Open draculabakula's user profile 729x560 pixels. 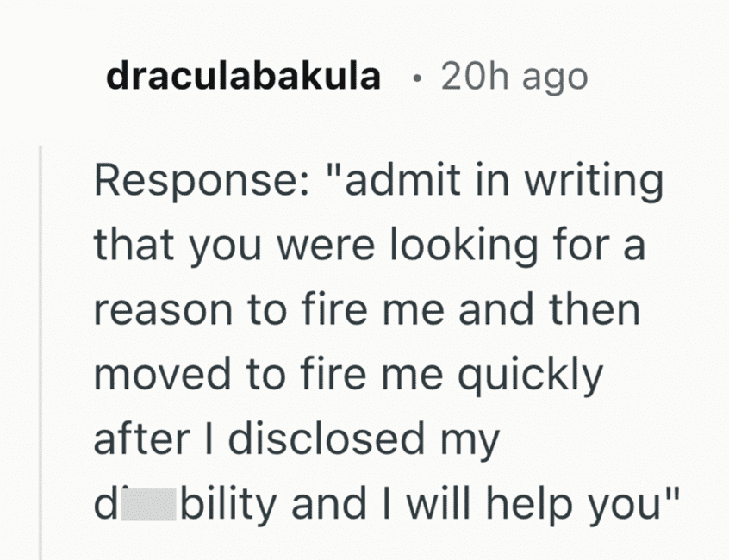[243, 77]
